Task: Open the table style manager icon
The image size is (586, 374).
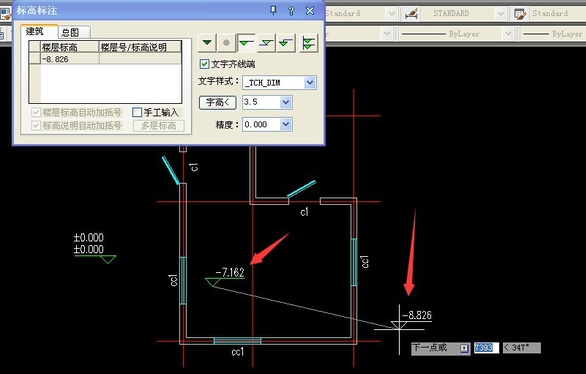Action: (520, 14)
